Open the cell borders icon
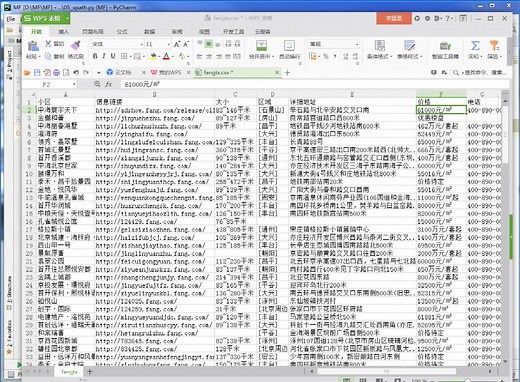520x382 pixels. click(124, 56)
